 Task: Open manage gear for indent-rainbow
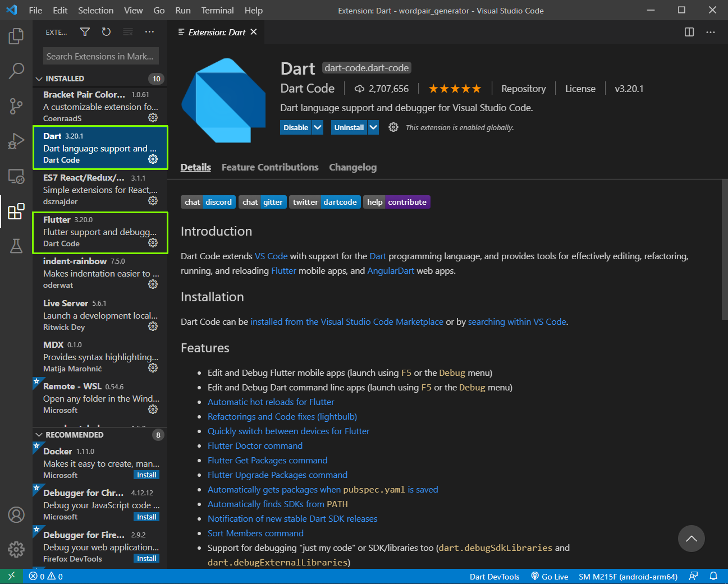tap(153, 284)
